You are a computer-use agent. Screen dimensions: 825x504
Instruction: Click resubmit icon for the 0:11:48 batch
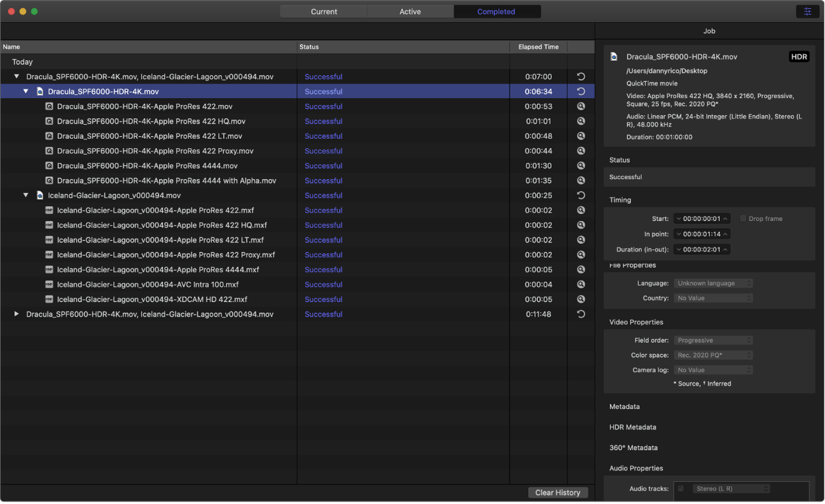click(580, 315)
